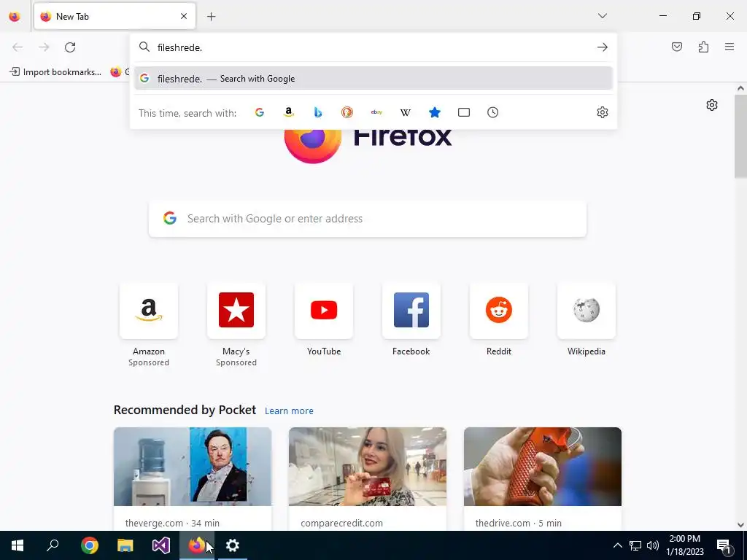747x560 pixels.
Task: Search this time with Wikipedia icon
Action: 406,112
